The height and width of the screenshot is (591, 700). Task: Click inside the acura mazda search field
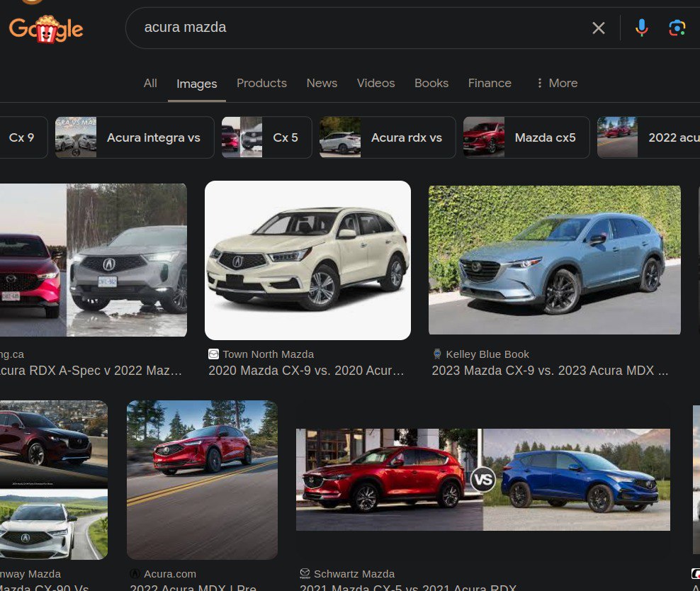pos(354,28)
